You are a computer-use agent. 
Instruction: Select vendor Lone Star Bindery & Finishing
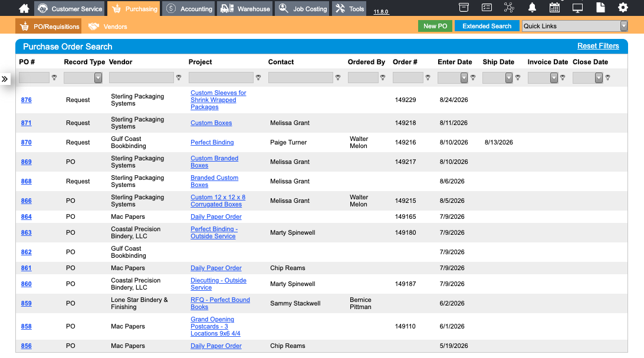click(139, 303)
